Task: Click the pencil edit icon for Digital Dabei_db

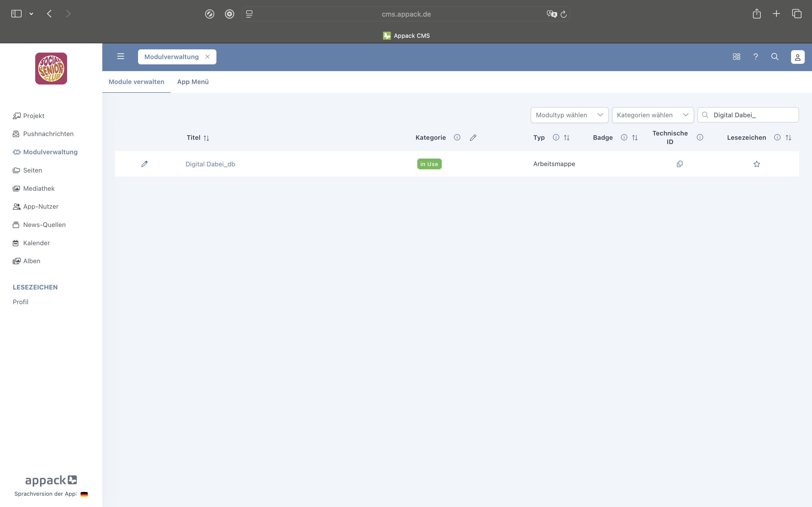Action: click(x=144, y=164)
